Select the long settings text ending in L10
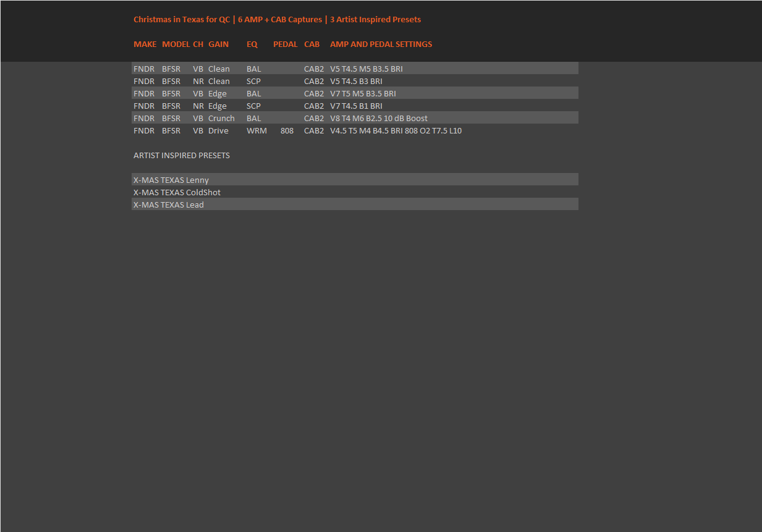This screenshot has height=532, width=762. (396, 131)
